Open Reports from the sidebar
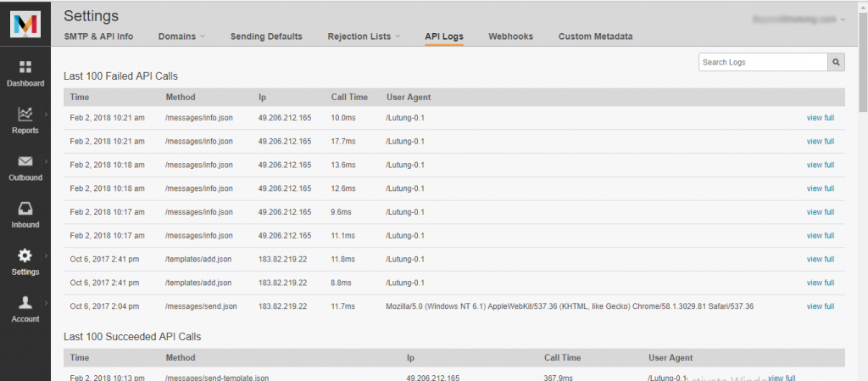Viewport: 868px width, 381px height. tap(25, 115)
